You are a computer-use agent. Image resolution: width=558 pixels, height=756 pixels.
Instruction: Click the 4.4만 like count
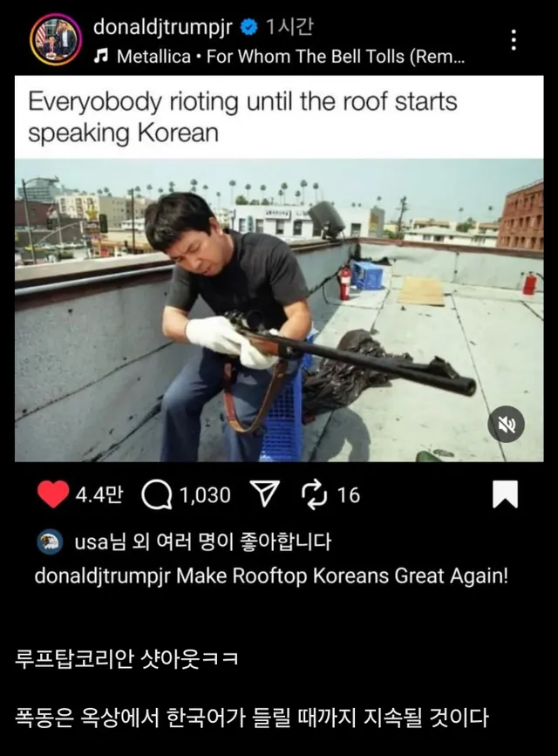click(99, 495)
